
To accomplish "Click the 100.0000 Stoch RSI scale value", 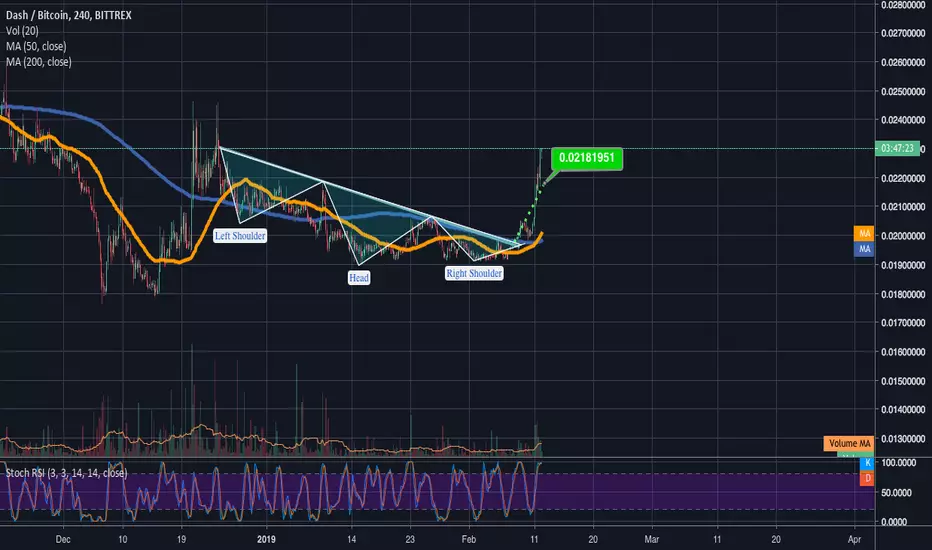I will pos(899,463).
